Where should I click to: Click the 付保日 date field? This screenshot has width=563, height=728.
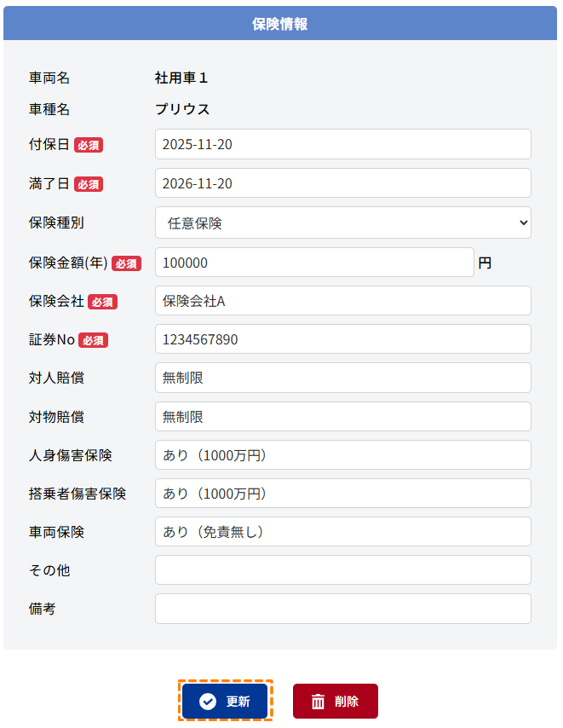click(x=342, y=144)
